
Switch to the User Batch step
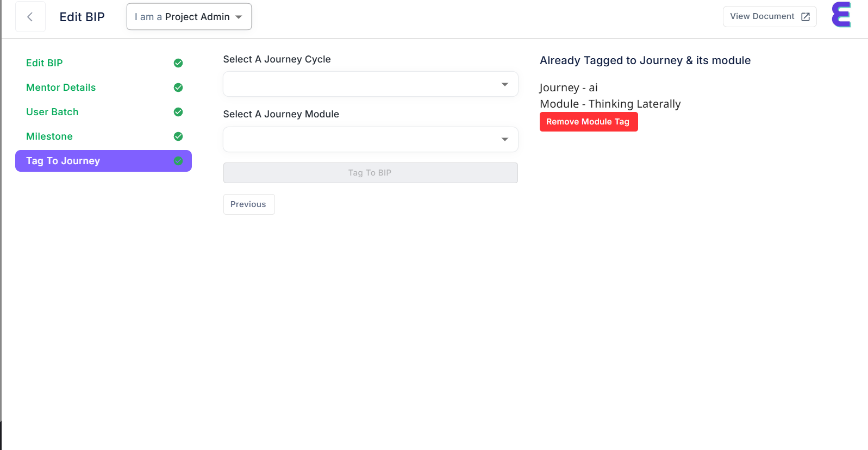[52, 112]
